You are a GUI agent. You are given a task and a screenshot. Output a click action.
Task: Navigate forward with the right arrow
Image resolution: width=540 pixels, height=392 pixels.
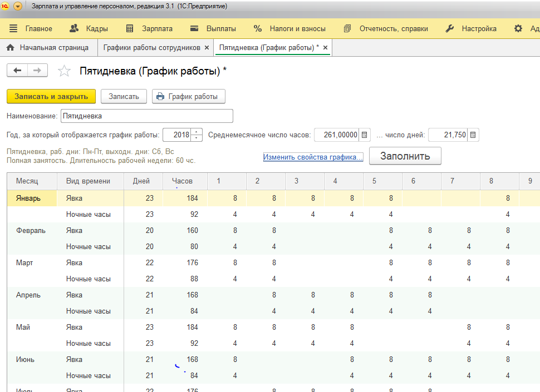(x=37, y=71)
